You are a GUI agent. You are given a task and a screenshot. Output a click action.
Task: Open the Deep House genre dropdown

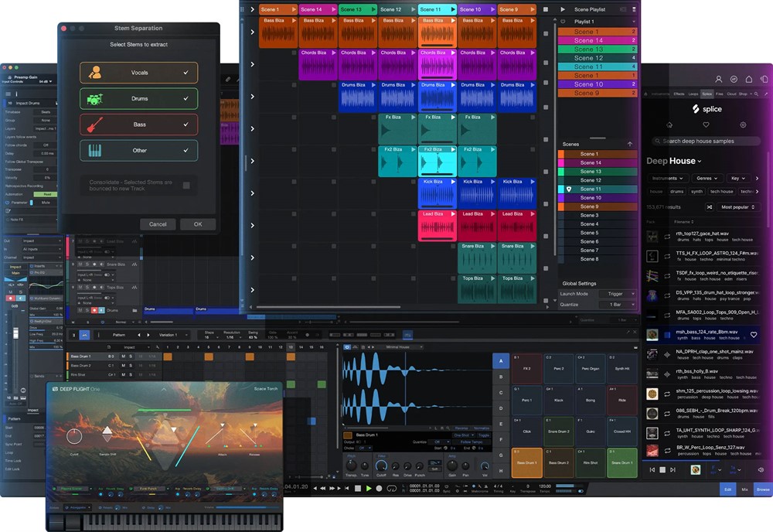tap(674, 161)
